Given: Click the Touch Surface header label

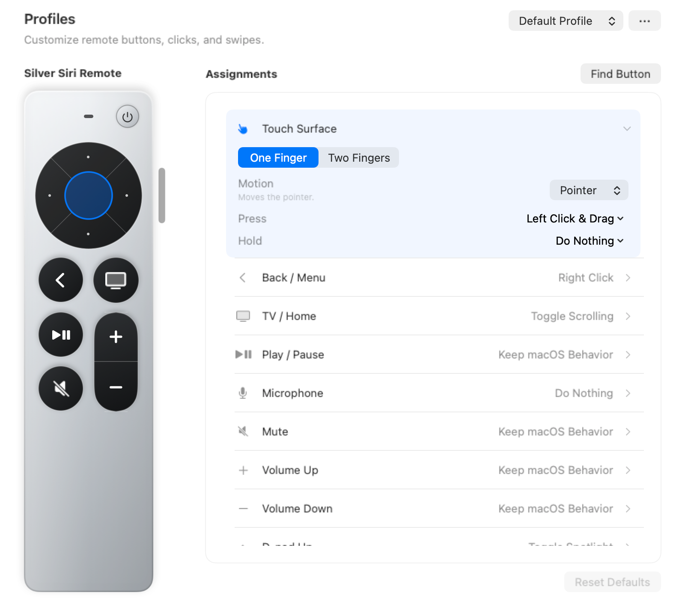Looking at the screenshot, I should [x=299, y=129].
